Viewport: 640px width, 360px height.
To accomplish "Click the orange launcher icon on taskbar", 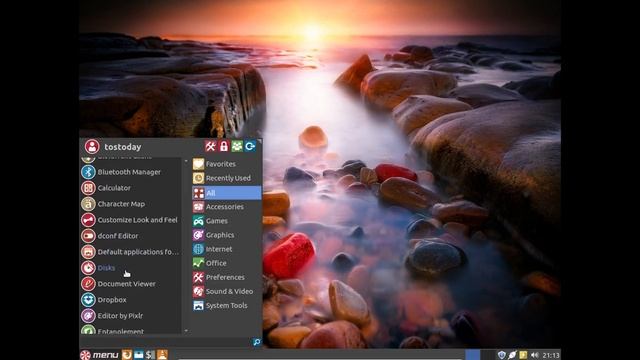I will (162, 354).
